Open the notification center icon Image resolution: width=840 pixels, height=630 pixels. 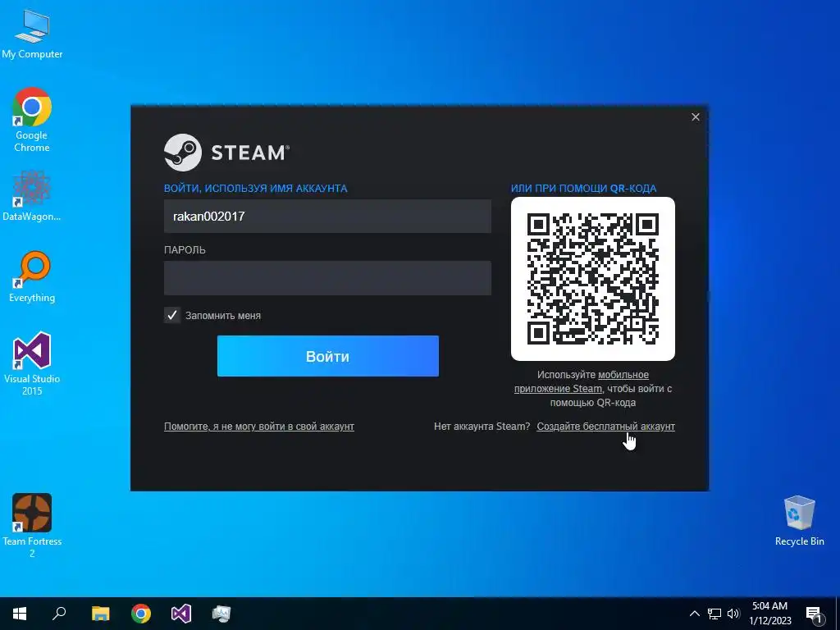click(814, 614)
